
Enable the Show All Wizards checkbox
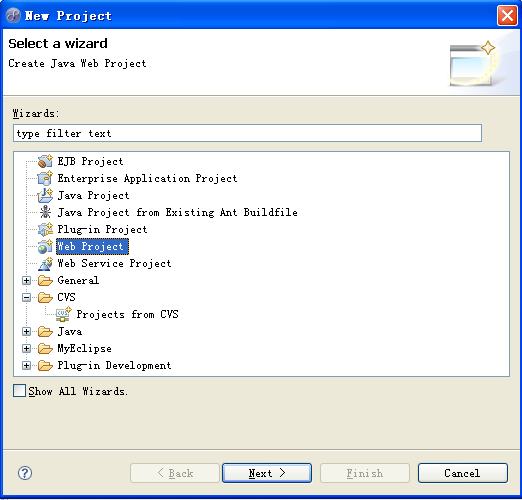[x=19, y=391]
